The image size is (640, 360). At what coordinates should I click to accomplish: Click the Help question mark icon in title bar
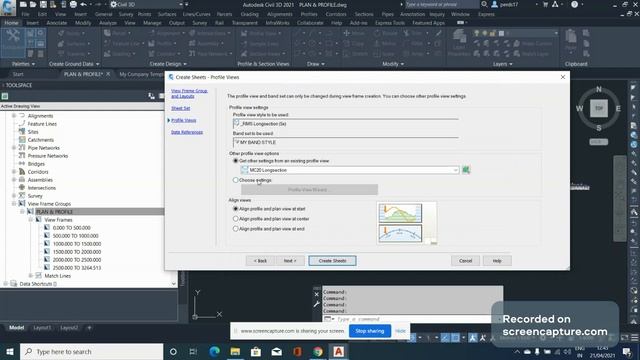[574, 4]
